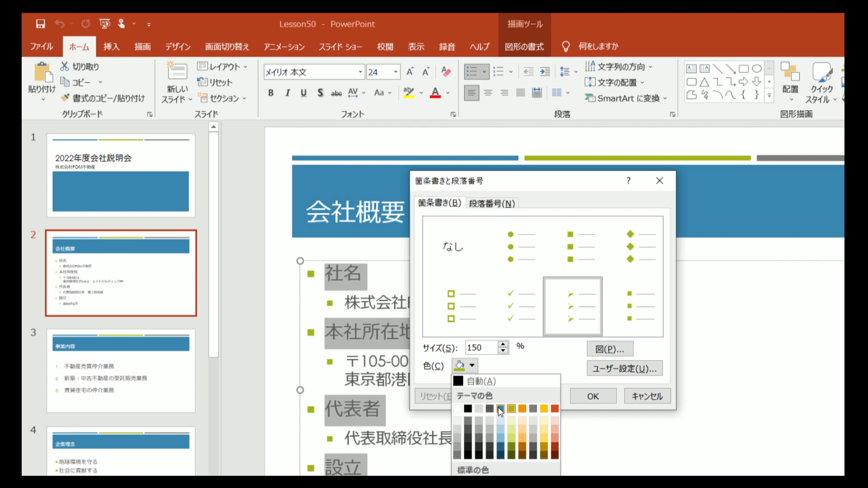Toggle Italic formatting
Image resolution: width=868 pixels, height=488 pixels.
point(288,93)
